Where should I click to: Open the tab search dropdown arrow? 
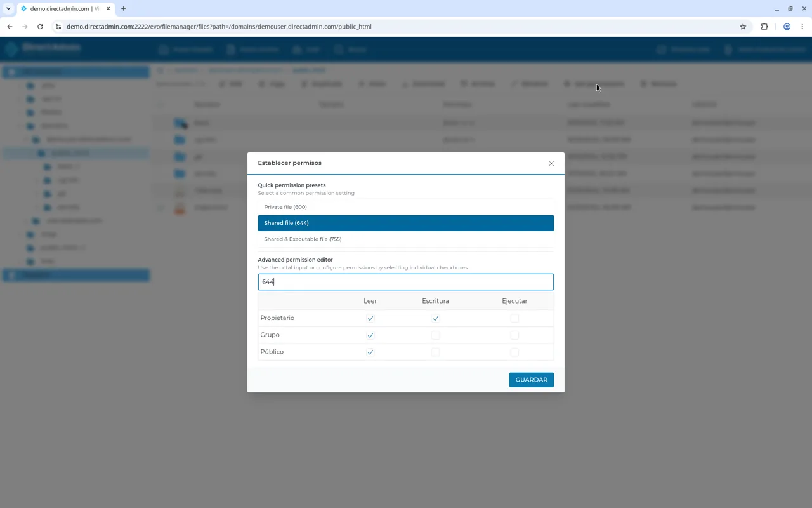pyautogui.click(x=8, y=9)
